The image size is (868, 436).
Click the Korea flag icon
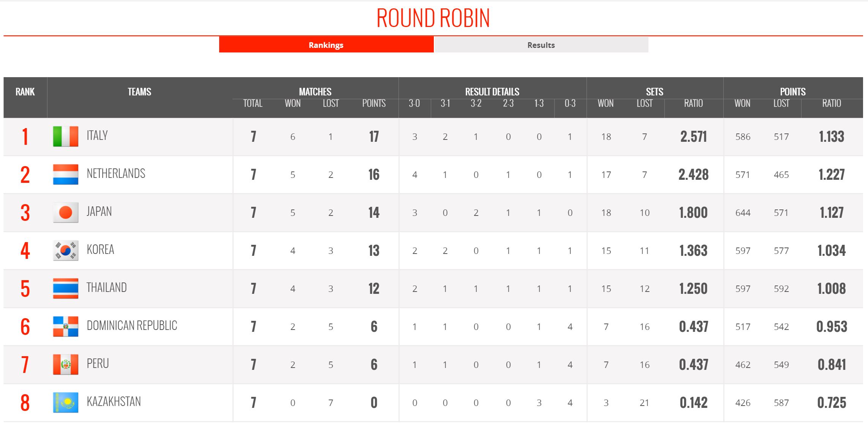click(x=66, y=250)
